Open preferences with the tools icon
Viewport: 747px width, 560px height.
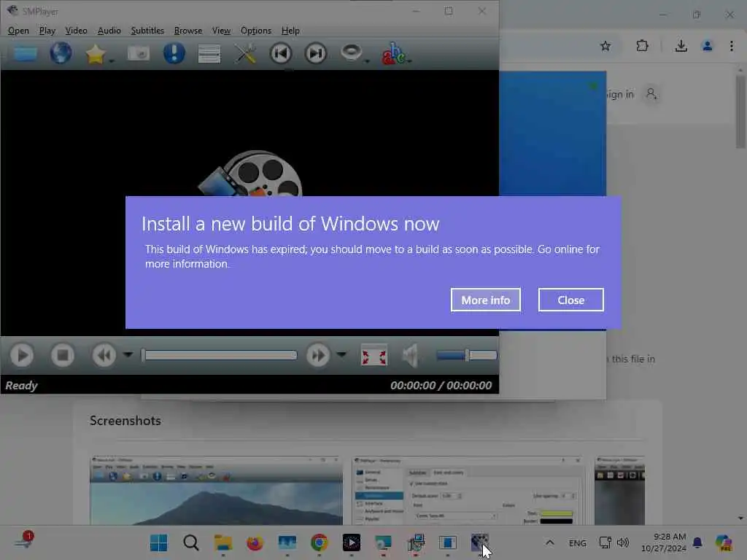pyautogui.click(x=245, y=53)
